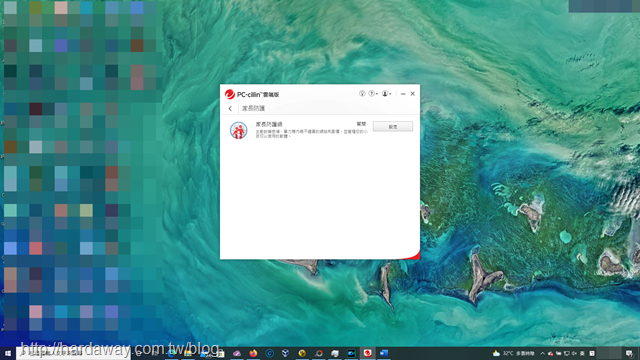Open the Windows Start menu
The width and height of the screenshot is (640, 360).
pyautogui.click(x=7, y=353)
